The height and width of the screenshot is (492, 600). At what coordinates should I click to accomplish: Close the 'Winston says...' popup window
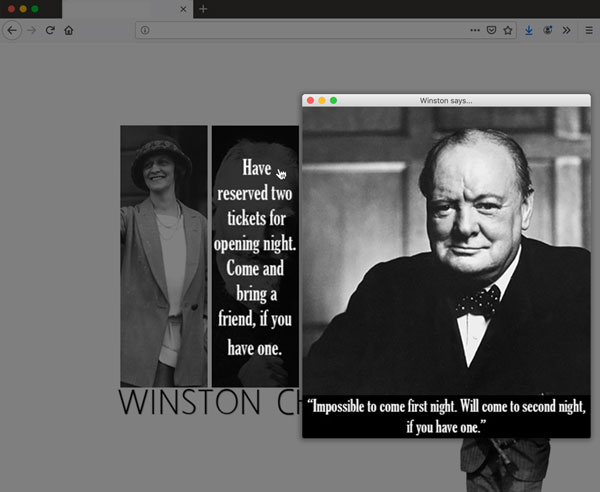311,100
